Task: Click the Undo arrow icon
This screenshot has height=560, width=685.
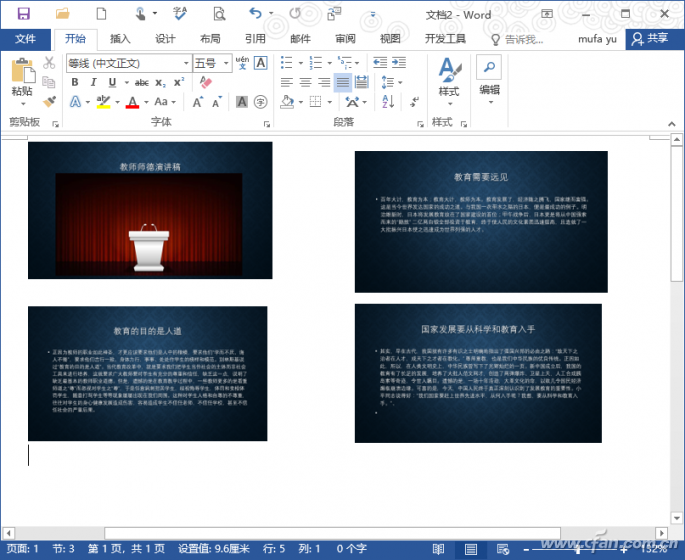Action: click(255, 14)
